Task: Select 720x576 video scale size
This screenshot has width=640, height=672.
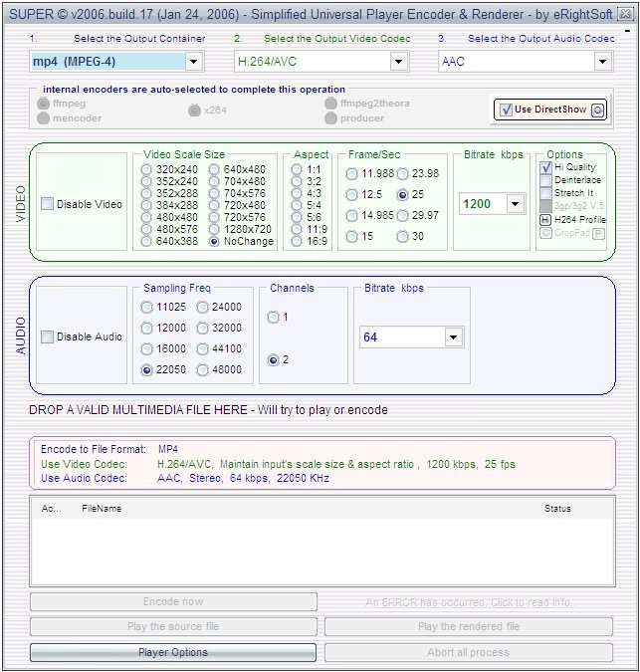Action: tap(214, 217)
